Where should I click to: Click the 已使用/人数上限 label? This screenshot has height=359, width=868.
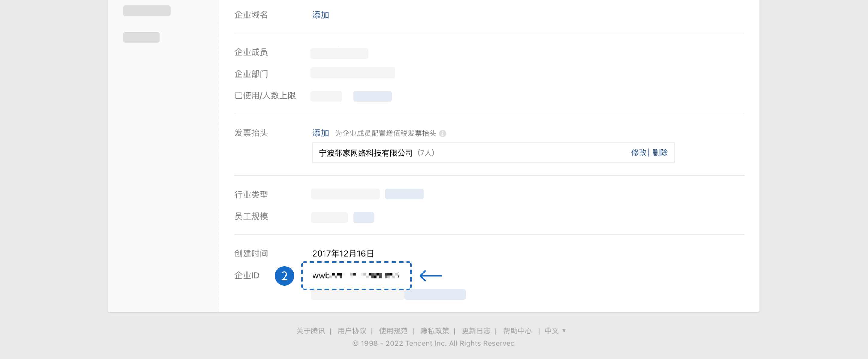(x=265, y=96)
